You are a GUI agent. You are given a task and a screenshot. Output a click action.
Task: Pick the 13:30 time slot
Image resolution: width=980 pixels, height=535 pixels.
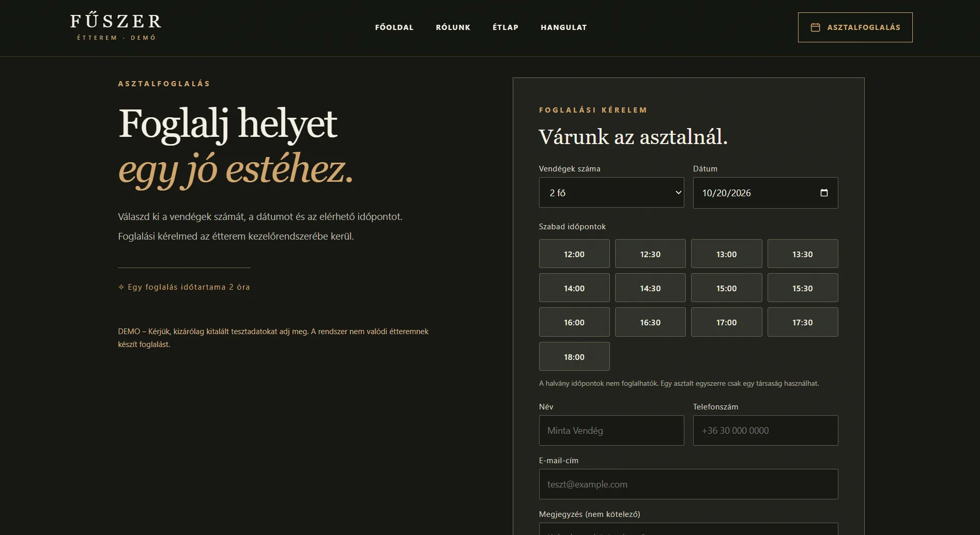[803, 254]
